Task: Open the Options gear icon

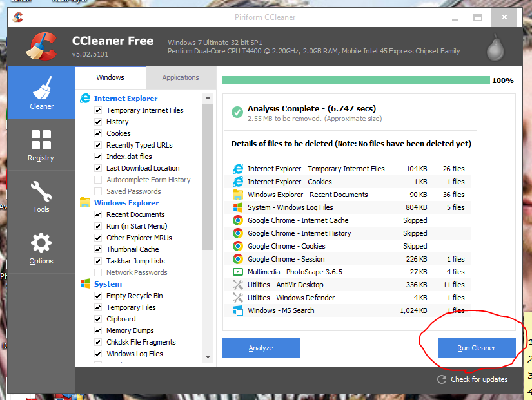Action: coord(41,243)
